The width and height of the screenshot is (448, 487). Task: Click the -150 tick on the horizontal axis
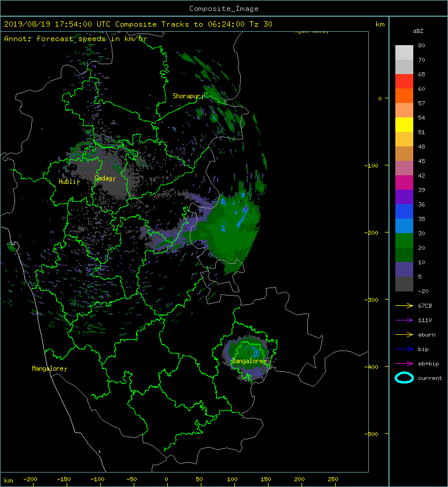pos(64,479)
